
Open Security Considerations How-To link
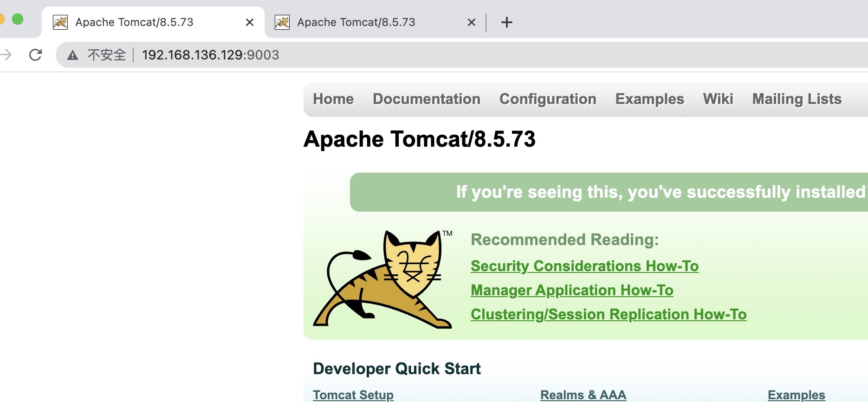click(585, 266)
